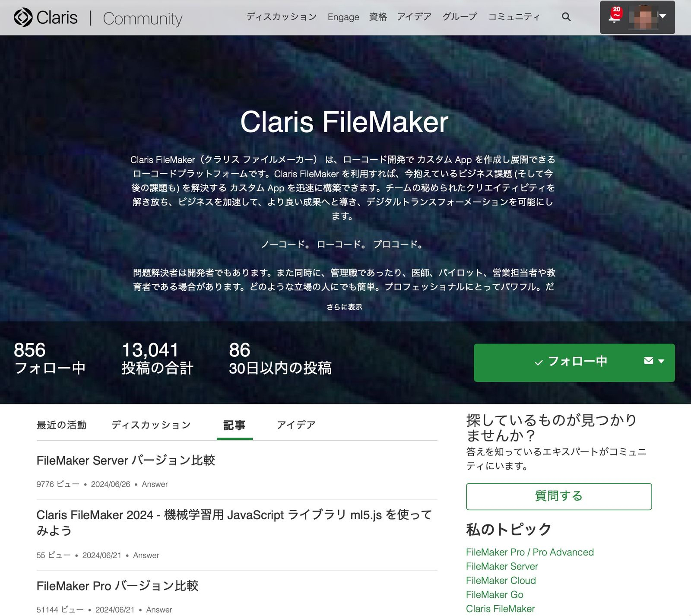691x616 pixels.
Task: Switch to the 最近の活動 tab
Action: point(62,425)
